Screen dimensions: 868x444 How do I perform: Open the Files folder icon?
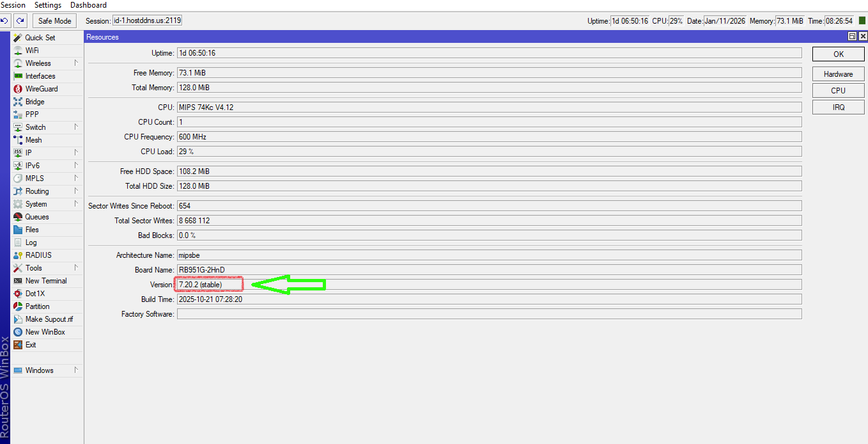point(18,230)
